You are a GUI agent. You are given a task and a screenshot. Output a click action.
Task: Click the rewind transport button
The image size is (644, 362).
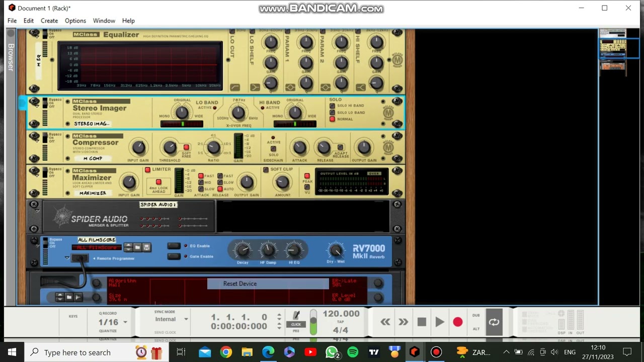tap(385, 322)
